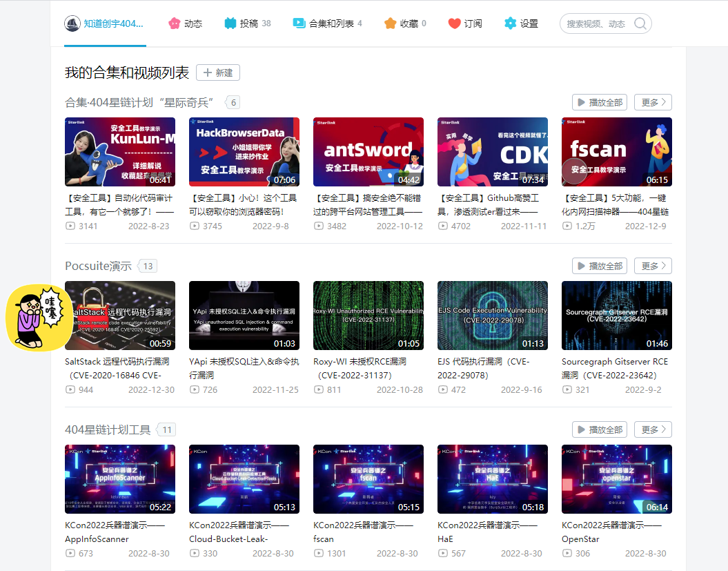This screenshot has width=728, height=571.
Task: Click the count badge 6 beside 星际奇兵
Action: tap(233, 102)
